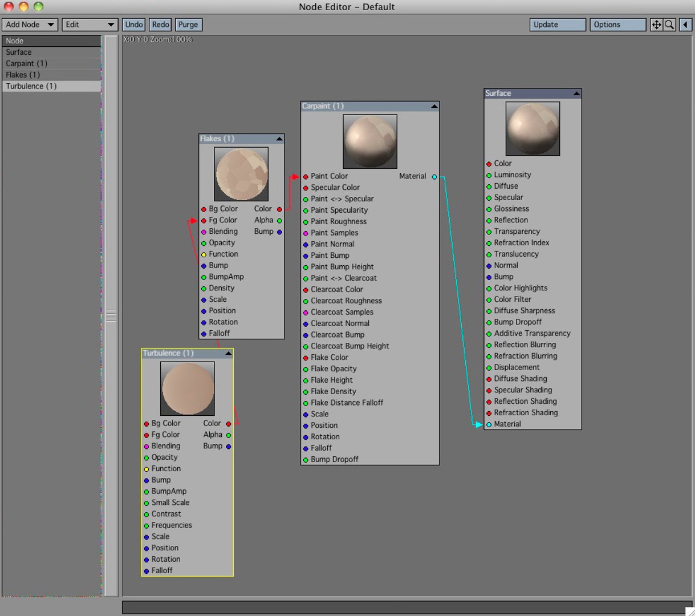Collapse the Carpaint (1) node triangle

(434, 106)
